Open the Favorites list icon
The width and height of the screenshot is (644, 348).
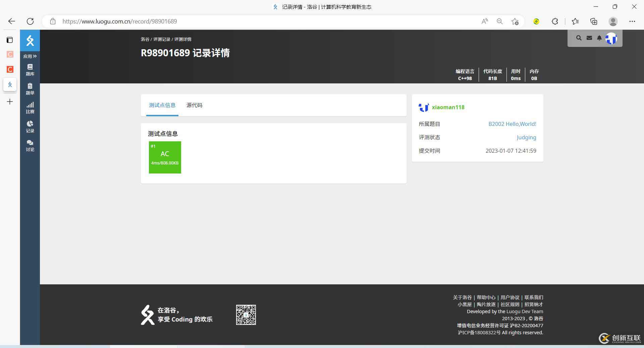click(575, 21)
